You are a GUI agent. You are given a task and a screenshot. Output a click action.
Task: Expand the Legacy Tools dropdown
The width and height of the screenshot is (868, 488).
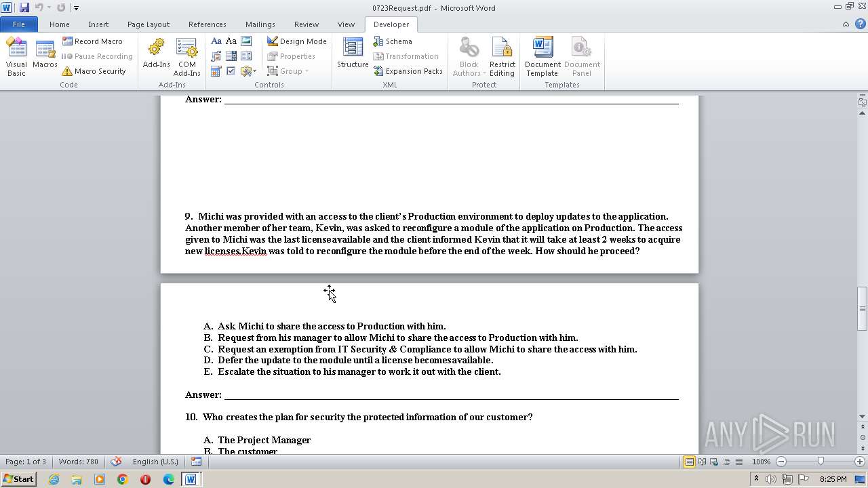click(x=248, y=71)
